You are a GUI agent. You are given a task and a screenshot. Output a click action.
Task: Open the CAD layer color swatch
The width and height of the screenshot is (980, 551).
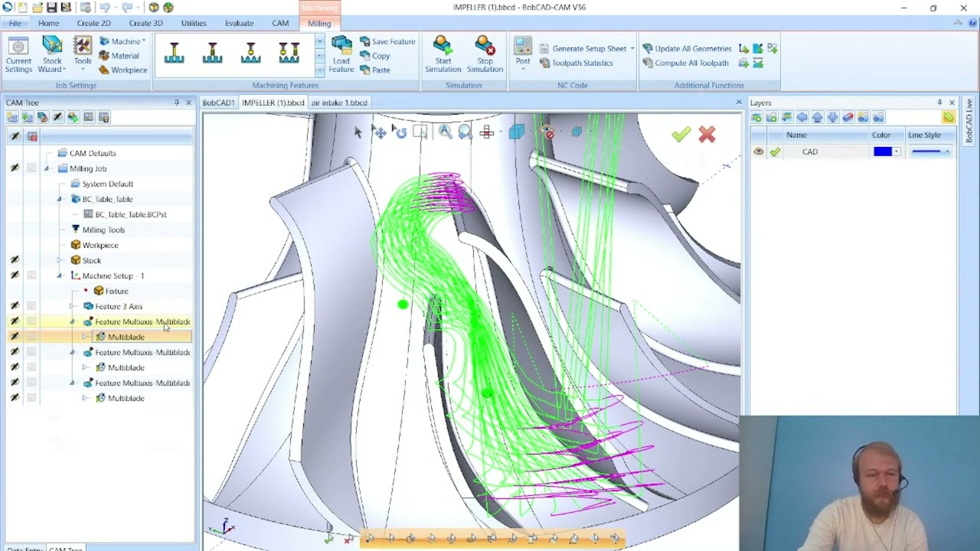click(882, 152)
